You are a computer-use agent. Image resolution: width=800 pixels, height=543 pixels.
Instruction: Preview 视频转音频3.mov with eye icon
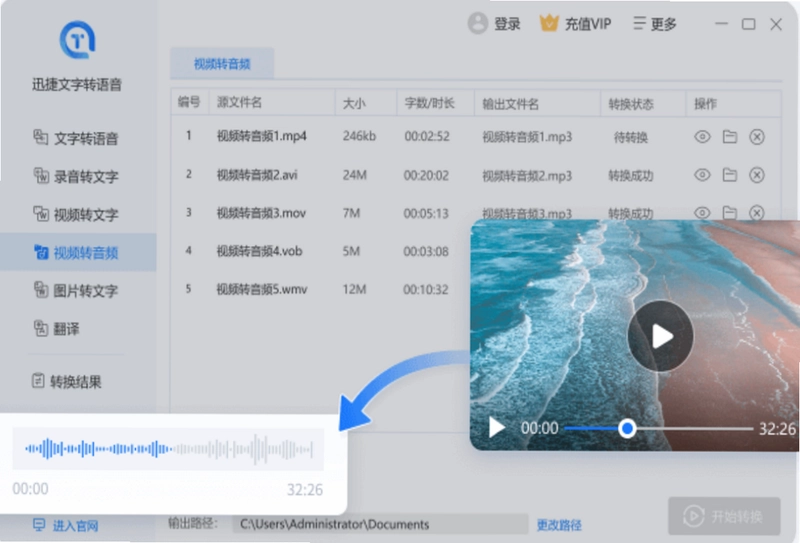pyautogui.click(x=702, y=212)
